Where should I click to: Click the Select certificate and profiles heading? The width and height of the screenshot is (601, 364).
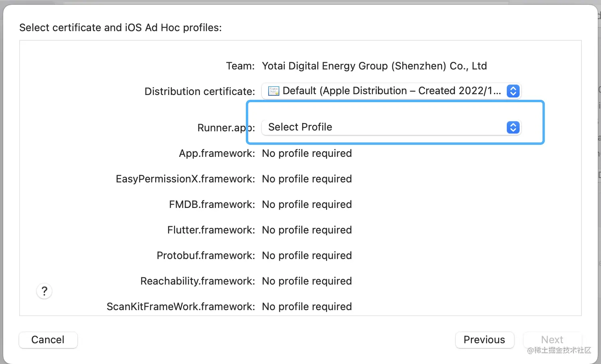click(x=121, y=28)
